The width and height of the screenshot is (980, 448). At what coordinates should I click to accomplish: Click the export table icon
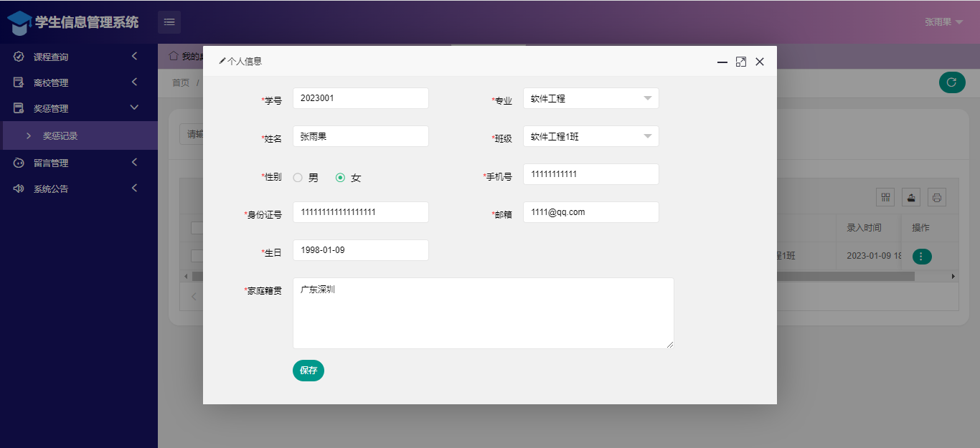click(911, 197)
